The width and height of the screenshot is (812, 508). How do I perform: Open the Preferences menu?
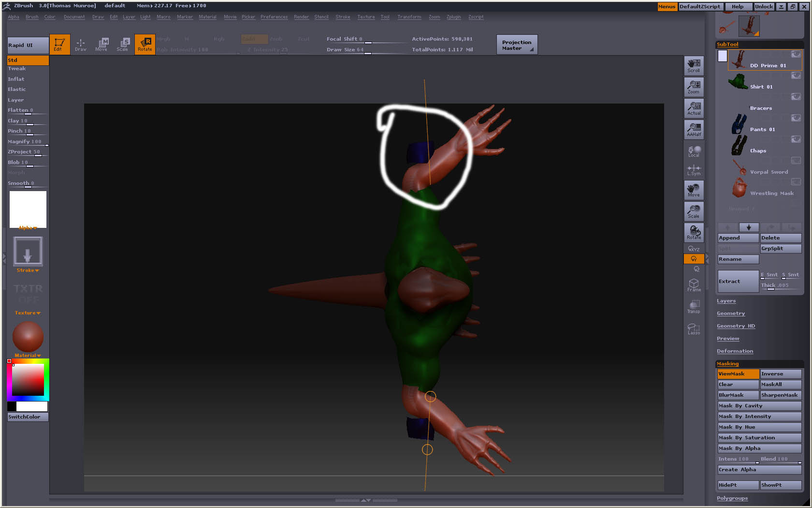(274, 17)
